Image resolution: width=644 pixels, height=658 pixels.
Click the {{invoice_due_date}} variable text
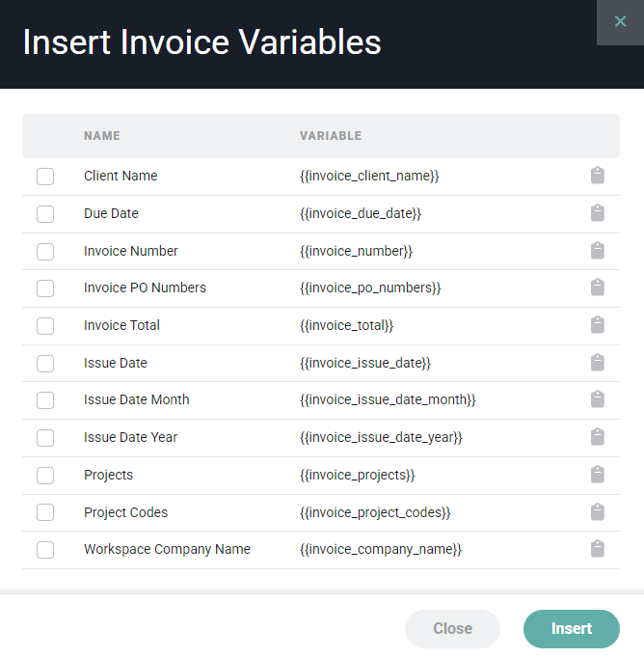coord(361,213)
